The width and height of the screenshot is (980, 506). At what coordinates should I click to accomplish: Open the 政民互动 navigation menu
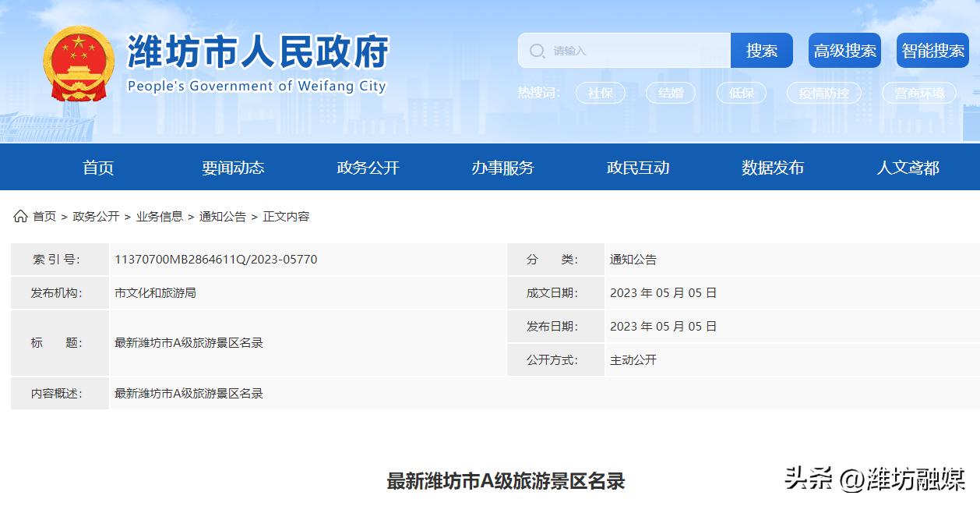pyautogui.click(x=637, y=167)
